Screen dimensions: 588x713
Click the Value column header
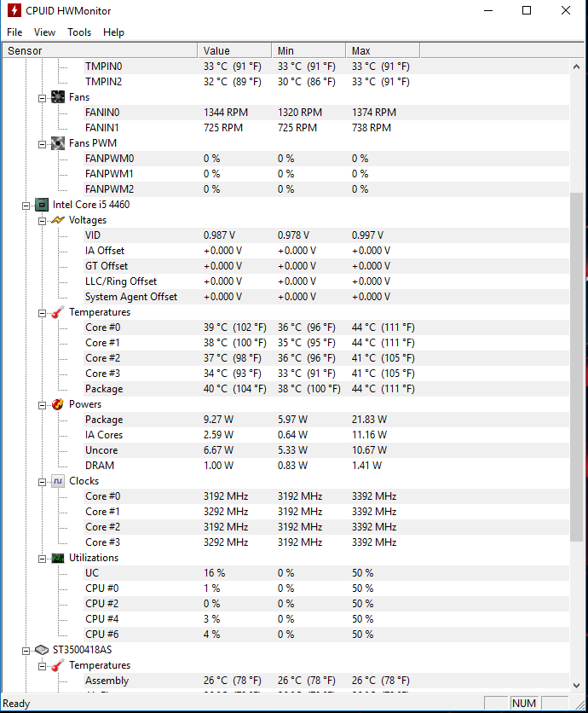pyautogui.click(x=234, y=50)
